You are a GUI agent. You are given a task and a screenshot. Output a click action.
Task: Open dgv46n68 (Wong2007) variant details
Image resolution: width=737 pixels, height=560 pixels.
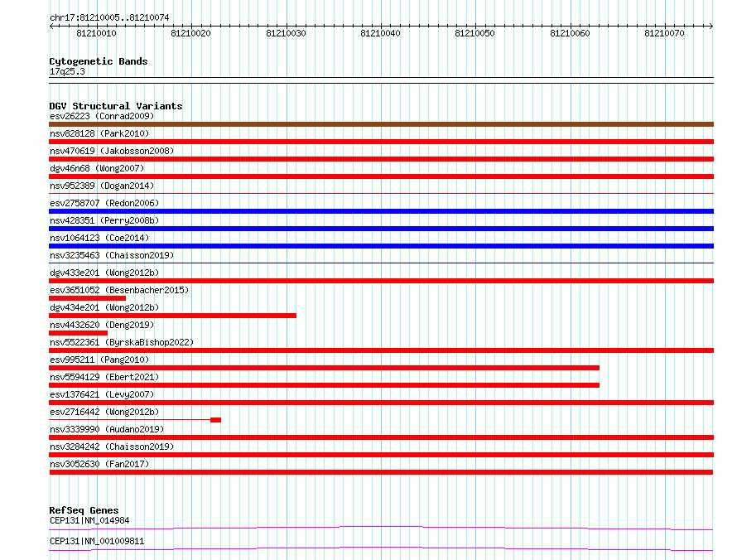[x=97, y=168]
